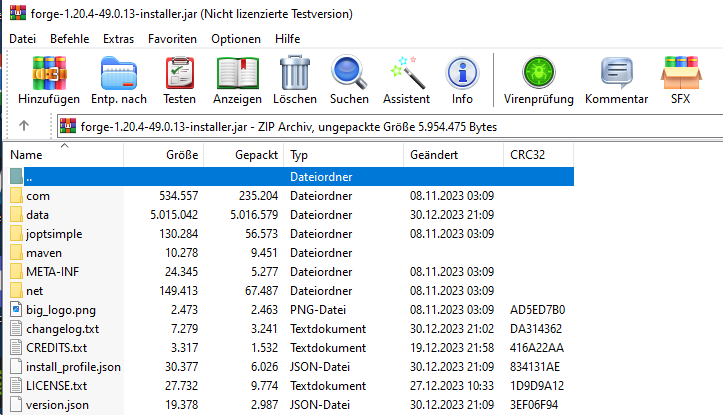Screen dimensions: 723x415
Task: Click PNG-Datei type cell
Action: point(318,309)
